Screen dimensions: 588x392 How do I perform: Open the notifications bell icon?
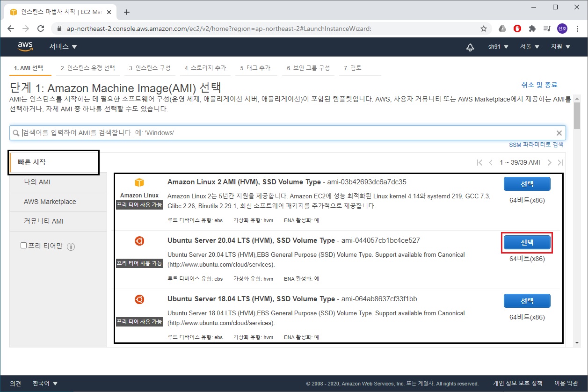(x=470, y=47)
